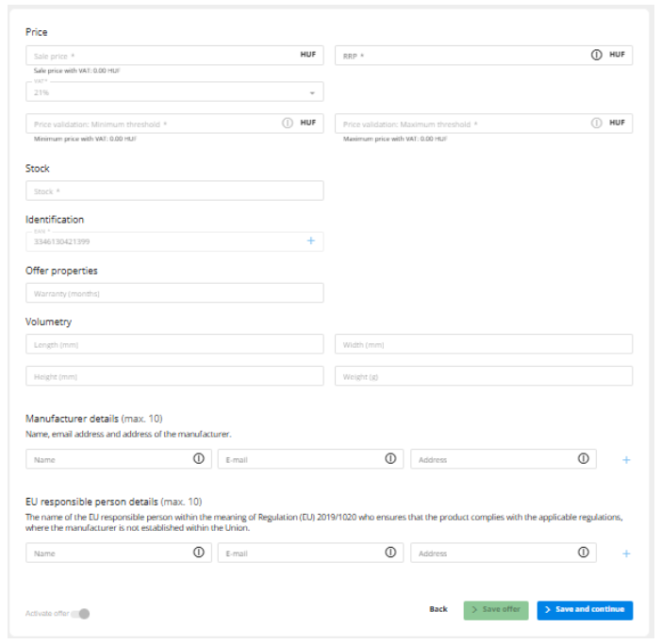Add another EU responsible person row
This screenshot has height=644, width=661.
[626, 553]
